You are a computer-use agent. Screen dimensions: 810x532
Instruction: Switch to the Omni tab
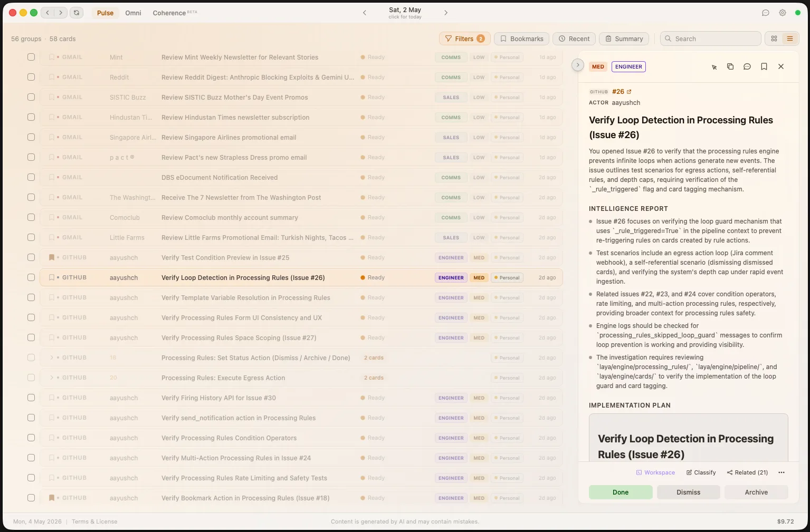133,13
